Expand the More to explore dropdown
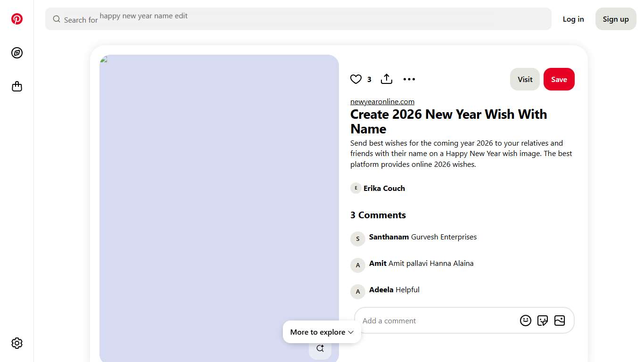The image size is (644, 362). (x=322, y=332)
